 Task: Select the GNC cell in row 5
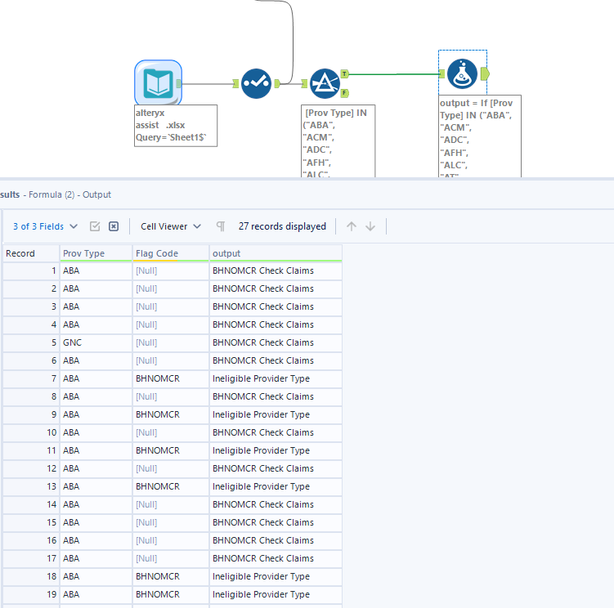[96, 343]
